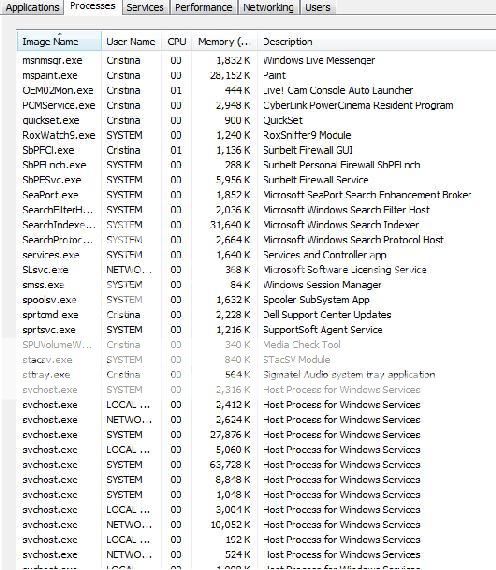The image size is (496, 570).
Task: Select the SearchProtocolHost process row
Action: (256, 240)
